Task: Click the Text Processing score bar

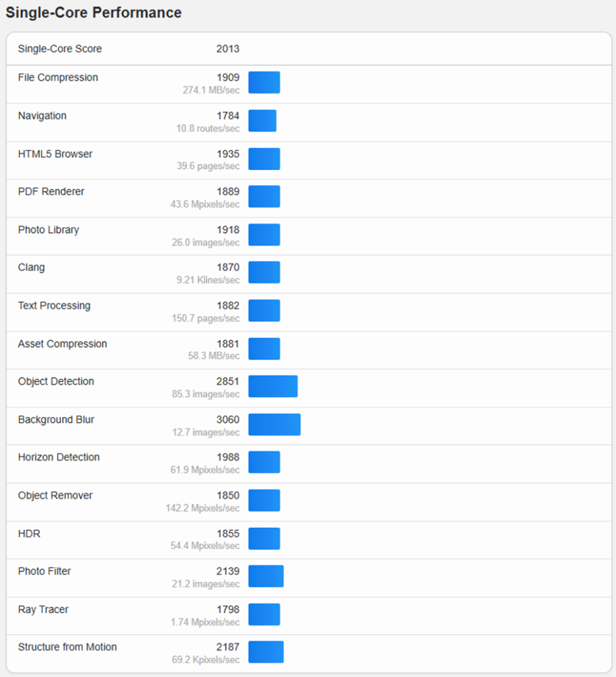Action: coord(264,310)
